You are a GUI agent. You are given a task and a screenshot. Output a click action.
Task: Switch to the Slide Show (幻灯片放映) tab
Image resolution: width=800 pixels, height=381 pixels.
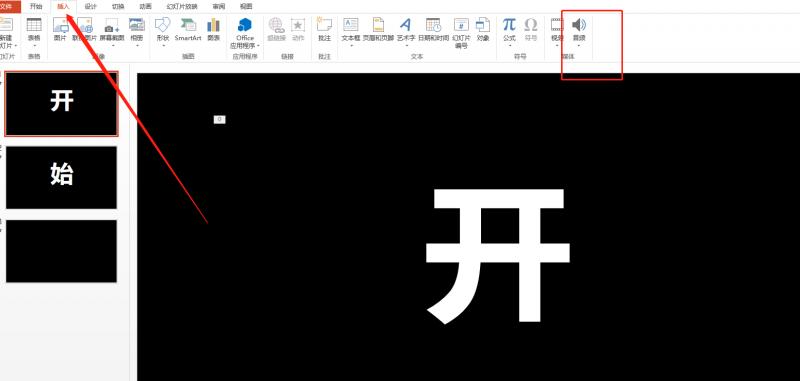click(x=182, y=7)
